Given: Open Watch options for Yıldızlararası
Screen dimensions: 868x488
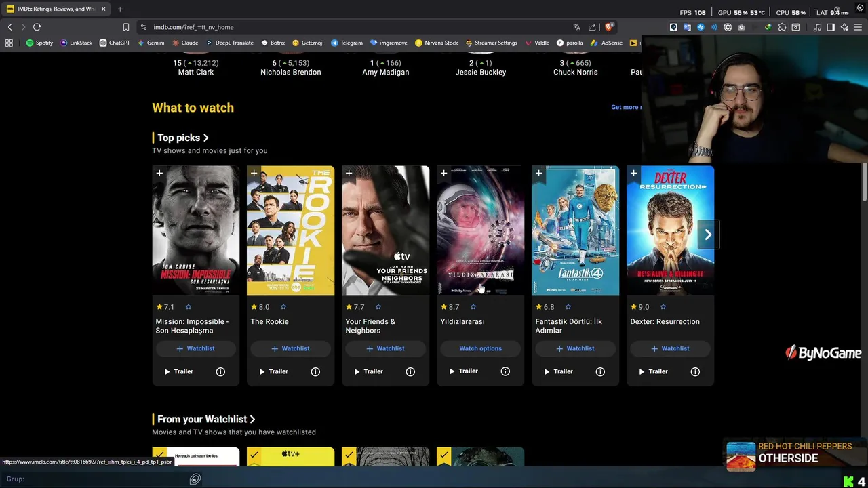Looking at the screenshot, I should coord(480,348).
